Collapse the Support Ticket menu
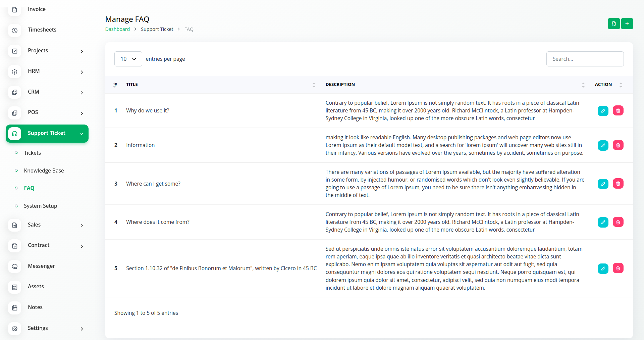Viewport: 644px width, 340px height. (47, 134)
